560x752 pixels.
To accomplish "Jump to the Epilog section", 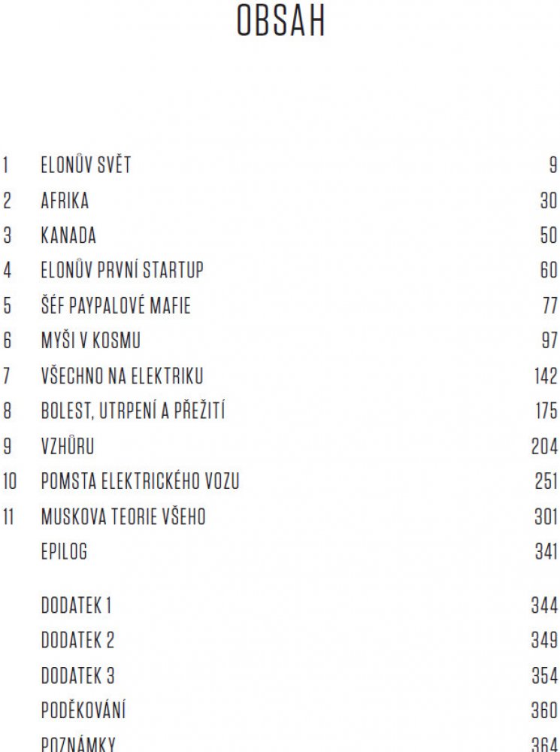I will tap(64, 552).
